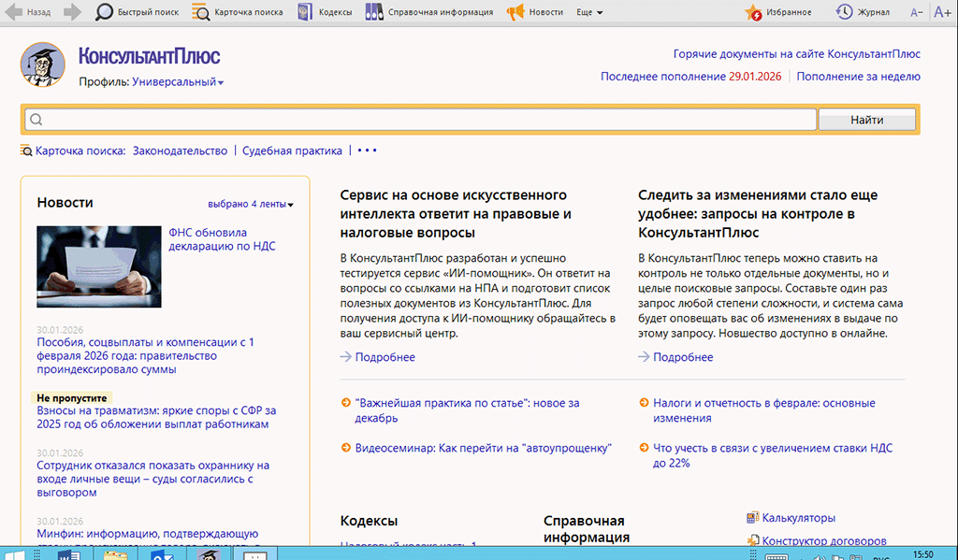Select the Судебная практика search card option
Screen dimensions: 958x560
tap(292, 151)
